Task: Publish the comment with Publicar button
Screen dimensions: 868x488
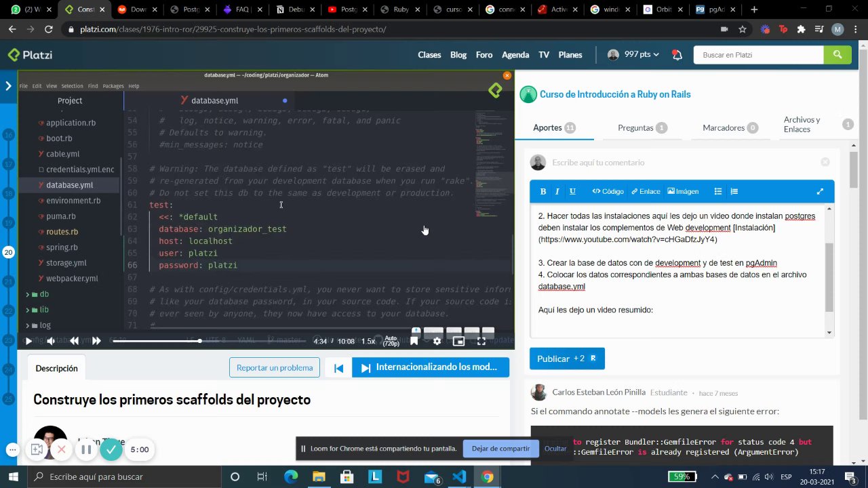Action: tap(567, 359)
